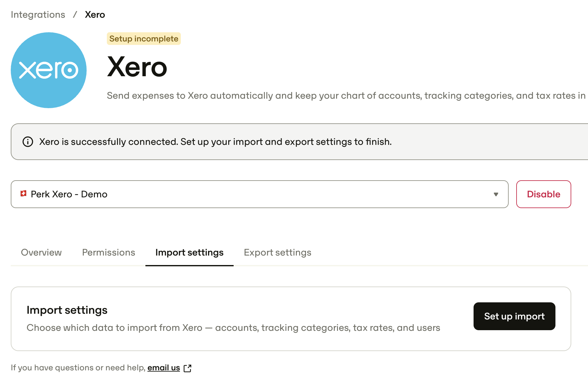This screenshot has width=588, height=389.
Task: Go back to Integrations via the breadcrumb
Action: point(38,15)
